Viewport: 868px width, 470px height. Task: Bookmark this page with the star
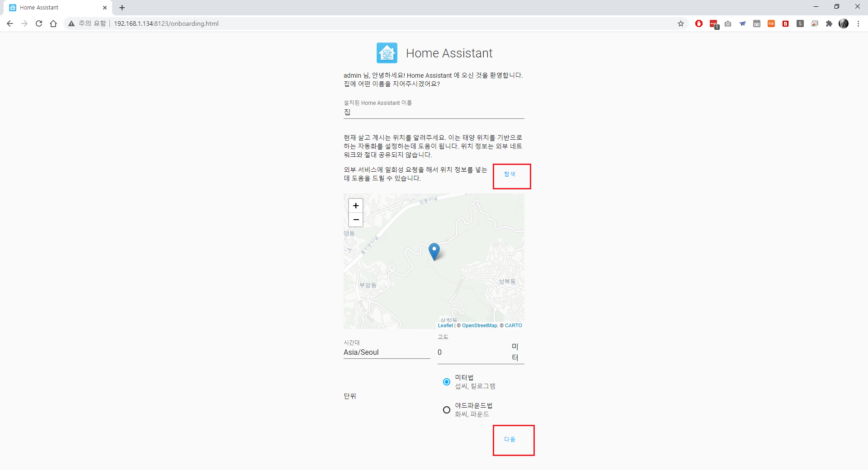pyautogui.click(x=681, y=23)
